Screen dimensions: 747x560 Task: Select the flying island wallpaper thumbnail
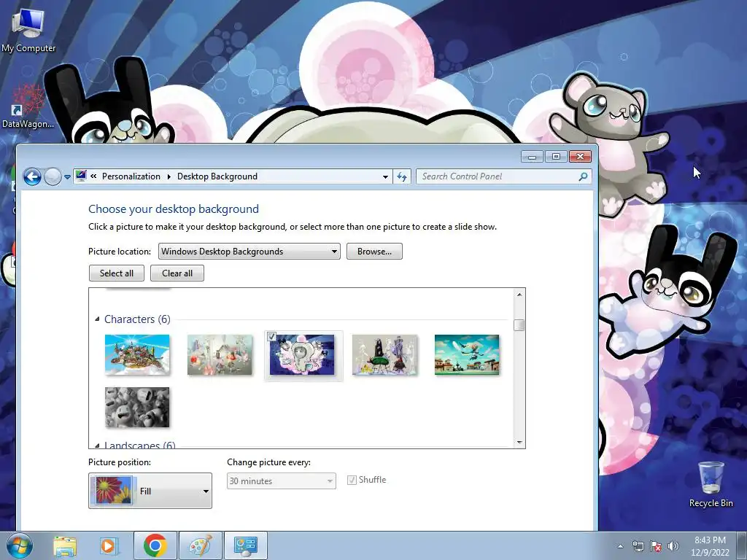point(137,355)
